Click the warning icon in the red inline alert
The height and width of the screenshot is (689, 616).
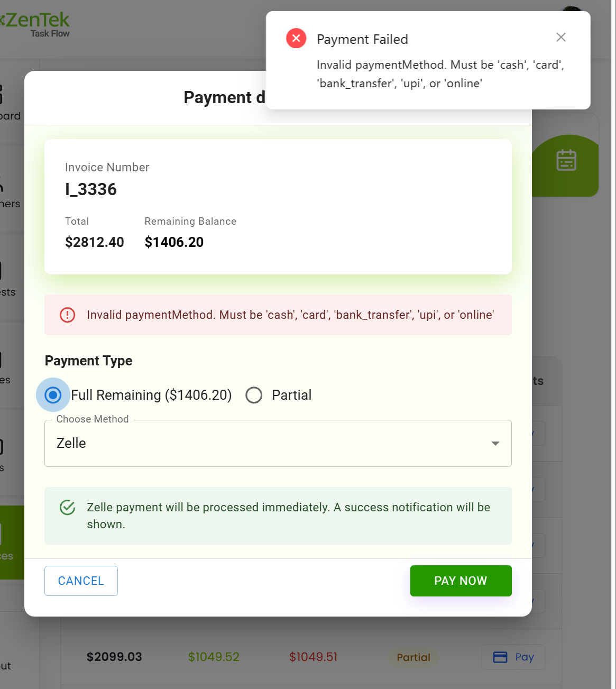click(x=67, y=315)
